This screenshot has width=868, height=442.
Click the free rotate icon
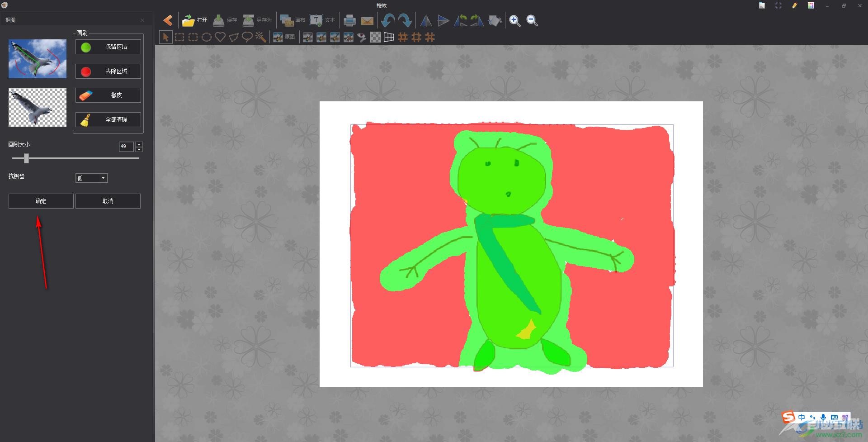point(495,20)
